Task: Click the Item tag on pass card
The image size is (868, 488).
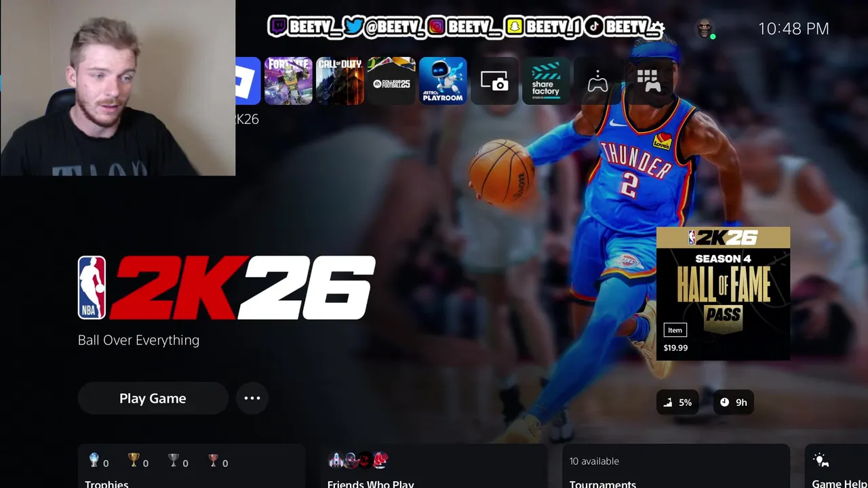Action: [675, 330]
